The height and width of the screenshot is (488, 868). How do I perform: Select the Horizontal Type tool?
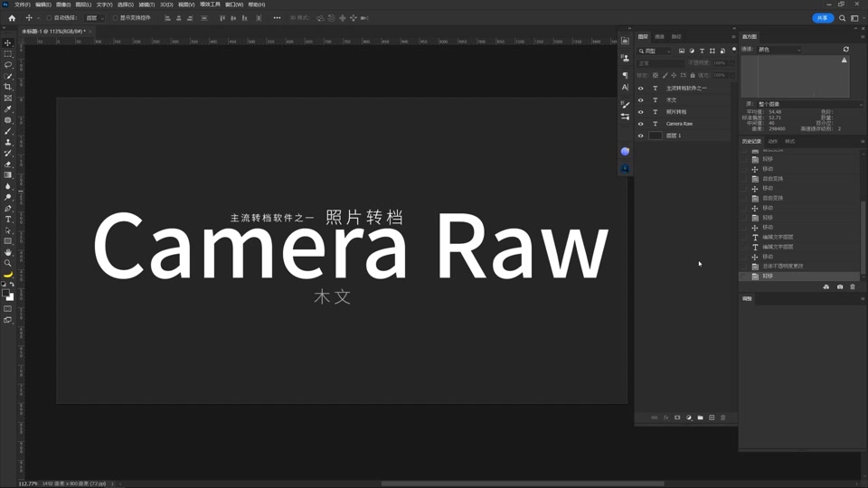(8, 220)
